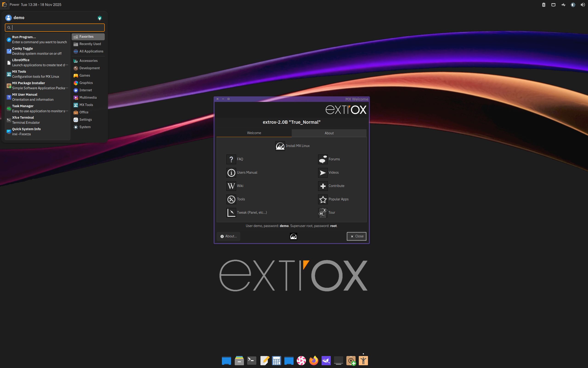
Task: Open the system monitor pulse tray icon
Action: 563,5
